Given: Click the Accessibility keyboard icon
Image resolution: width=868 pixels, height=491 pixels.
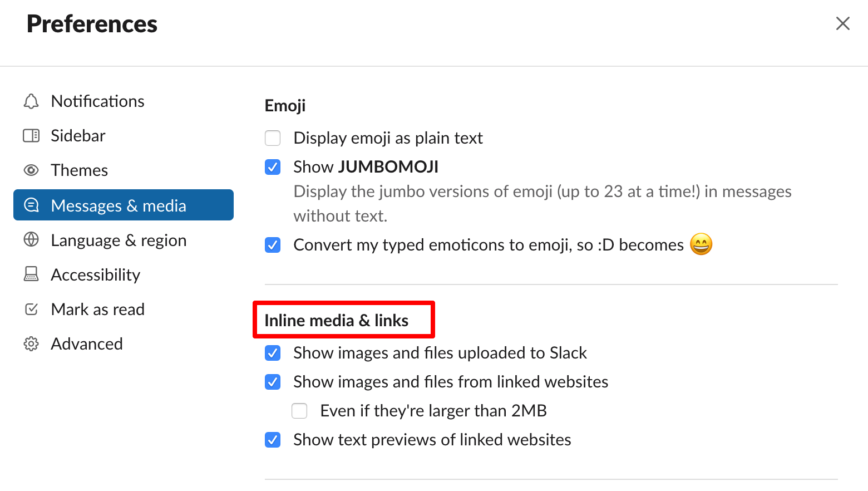Looking at the screenshot, I should (31, 274).
